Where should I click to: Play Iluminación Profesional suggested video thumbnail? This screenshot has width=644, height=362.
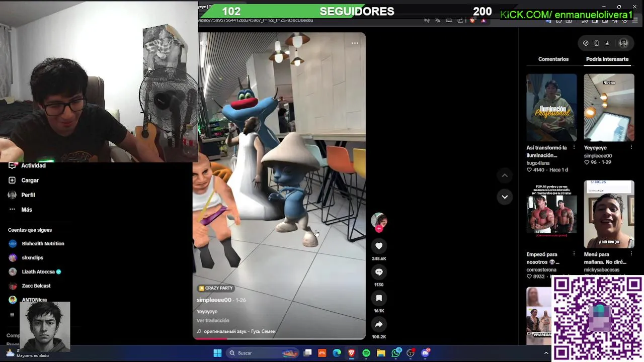click(x=551, y=108)
